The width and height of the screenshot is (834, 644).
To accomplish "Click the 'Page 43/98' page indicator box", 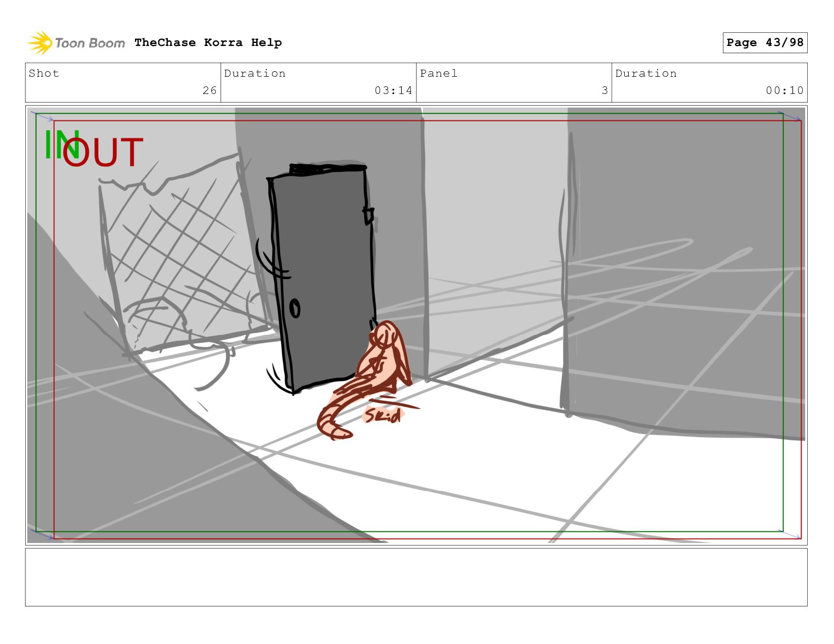I will (765, 42).
